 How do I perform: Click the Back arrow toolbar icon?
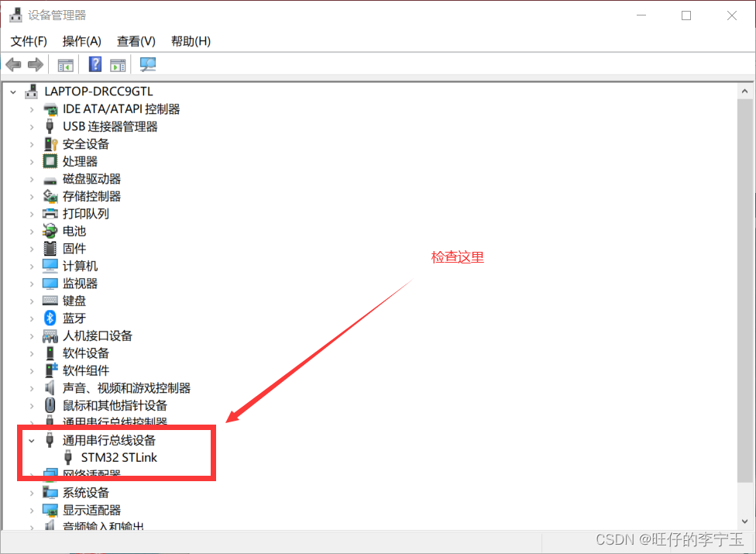click(x=13, y=64)
